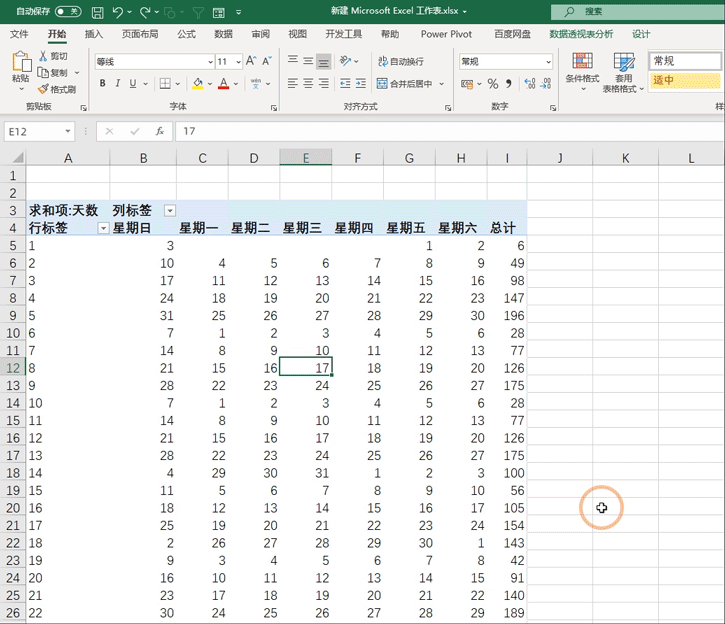Click Increase Decimal icon
Image resolution: width=725 pixels, height=624 pixels.
pyautogui.click(x=530, y=84)
